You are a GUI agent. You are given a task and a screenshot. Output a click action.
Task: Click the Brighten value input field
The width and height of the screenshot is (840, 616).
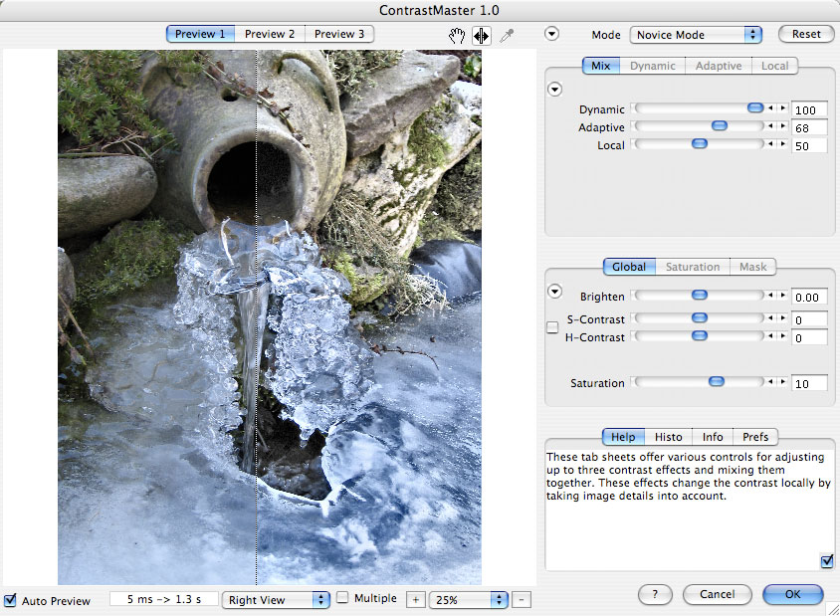tap(809, 298)
